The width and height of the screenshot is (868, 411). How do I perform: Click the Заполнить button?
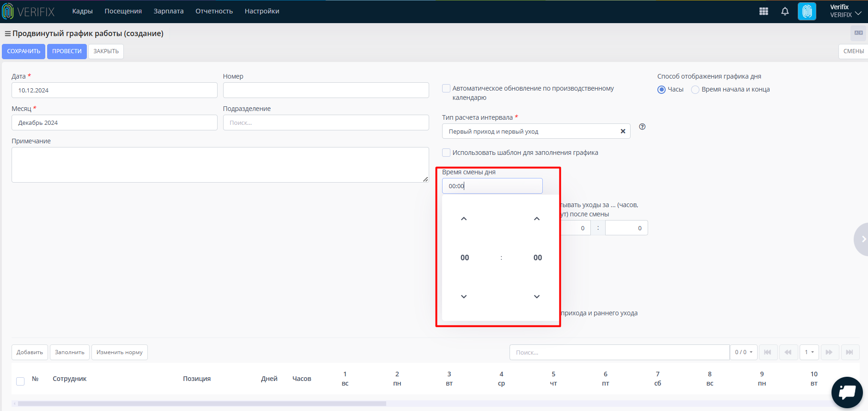(70, 352)
